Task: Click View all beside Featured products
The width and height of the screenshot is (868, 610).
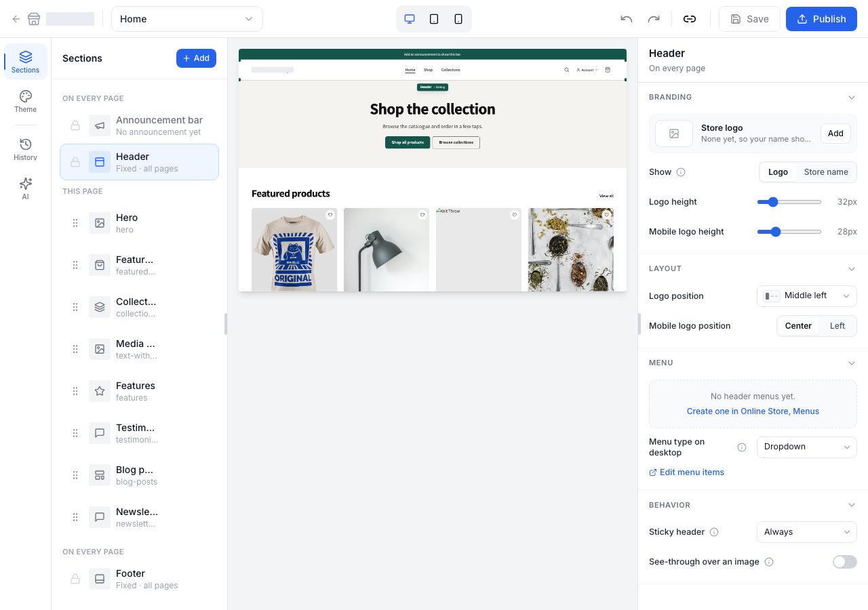Action: click(606, 196)
